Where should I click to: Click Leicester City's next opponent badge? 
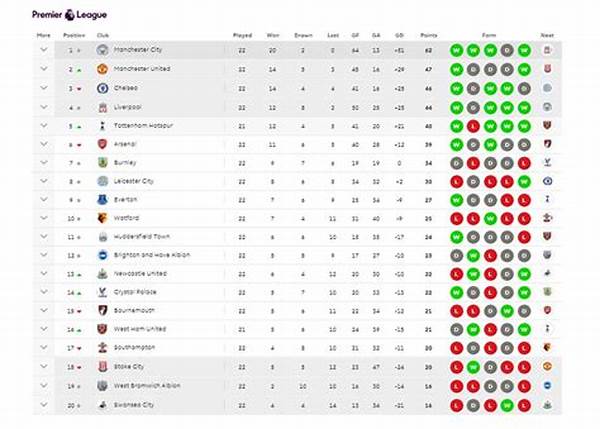tap(548, 181)
